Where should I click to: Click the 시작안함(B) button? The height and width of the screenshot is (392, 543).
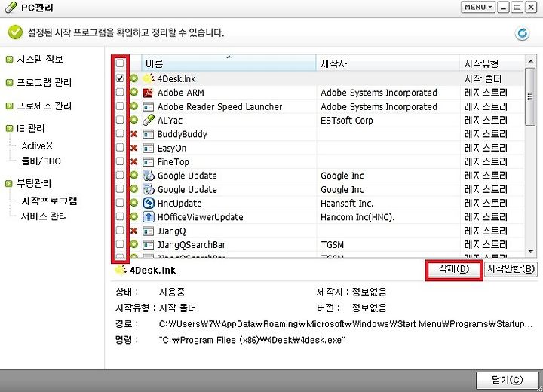point(511,269)
